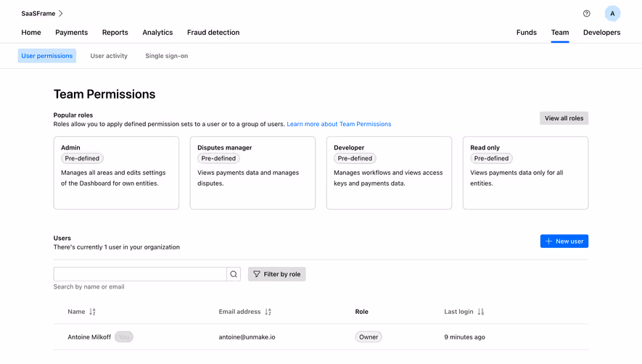
Task: Click the Email address column header label
Action: [x=239, y=312]
